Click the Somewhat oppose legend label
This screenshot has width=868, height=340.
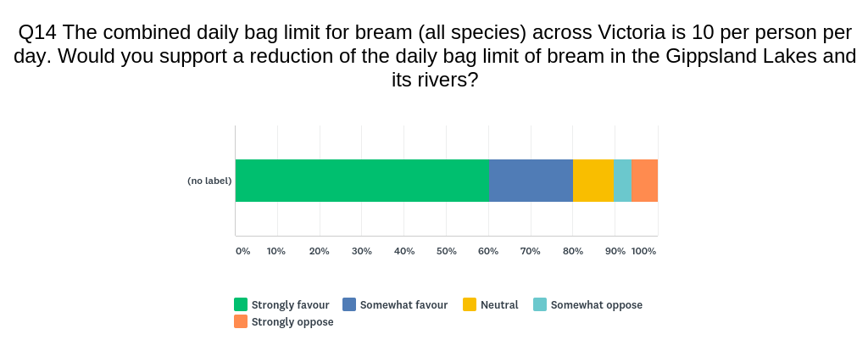click(597, 305)
